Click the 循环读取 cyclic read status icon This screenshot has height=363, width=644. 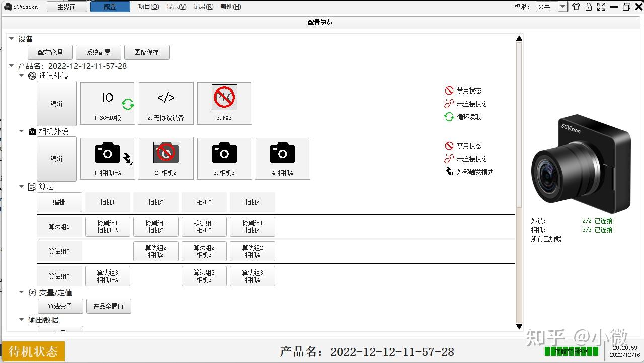coord(449,117)
